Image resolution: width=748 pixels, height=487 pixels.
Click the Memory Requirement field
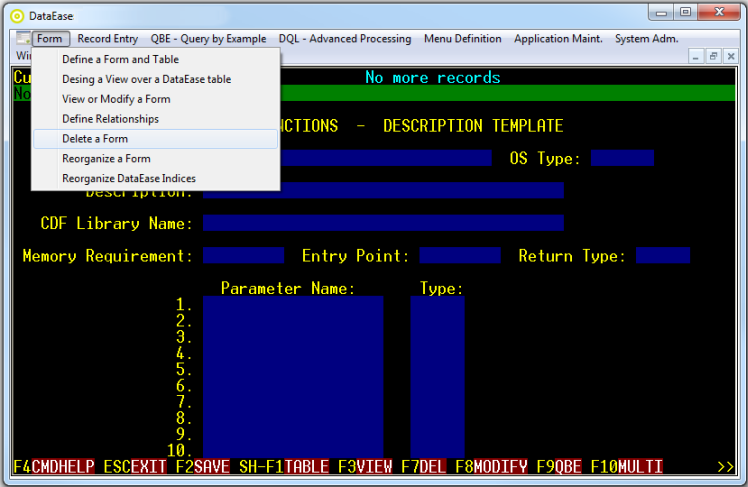(243, 255)
